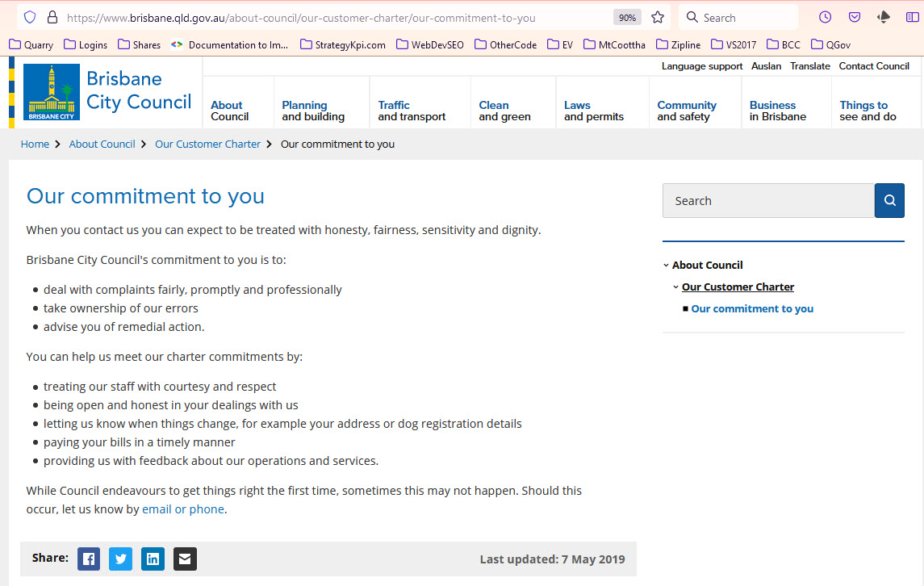Viewport: 924px width, 586px height.
Task: Click 'treating our staff with courtesy and respect'
Action: coord(160,387)
